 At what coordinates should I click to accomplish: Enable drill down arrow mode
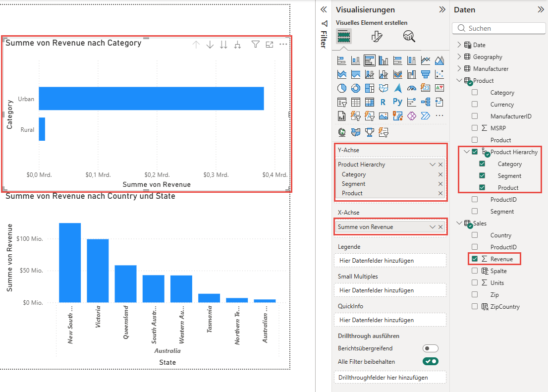pyautogui.click(x=210, y=45)
